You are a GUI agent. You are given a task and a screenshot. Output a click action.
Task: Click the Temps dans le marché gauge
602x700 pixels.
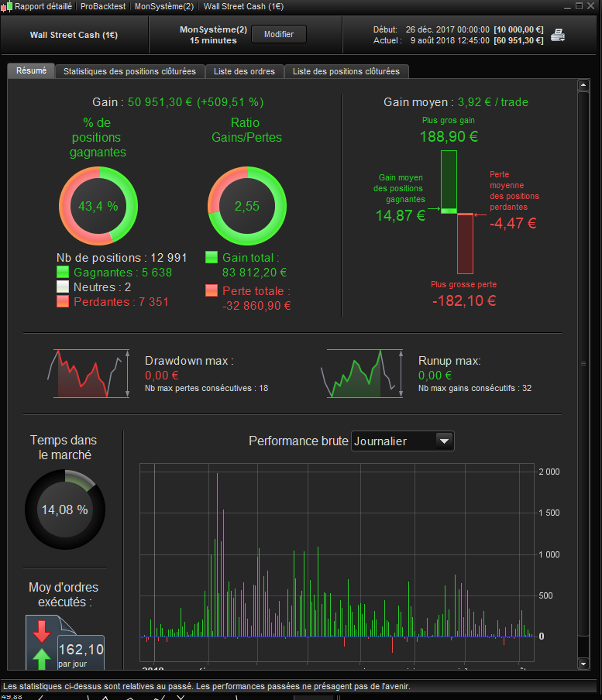[x=65, y=510]
